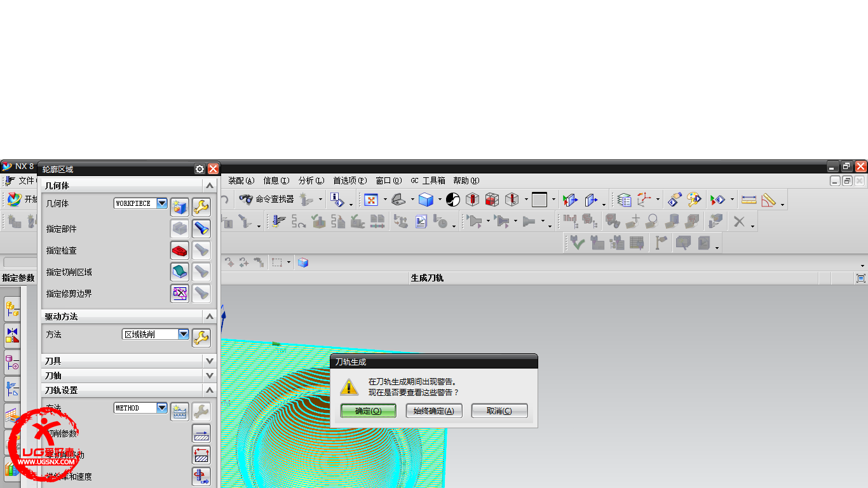Screen dimensions: 868x488
Task: Open the 切削参数 cutting parameters icon
Action: point(201,433)
